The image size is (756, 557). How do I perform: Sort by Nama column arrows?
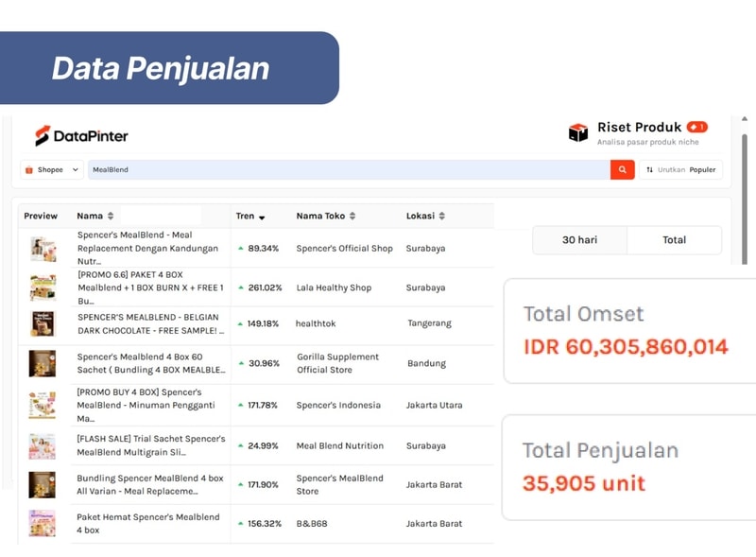pyautogui.click(x=111, y=216)
